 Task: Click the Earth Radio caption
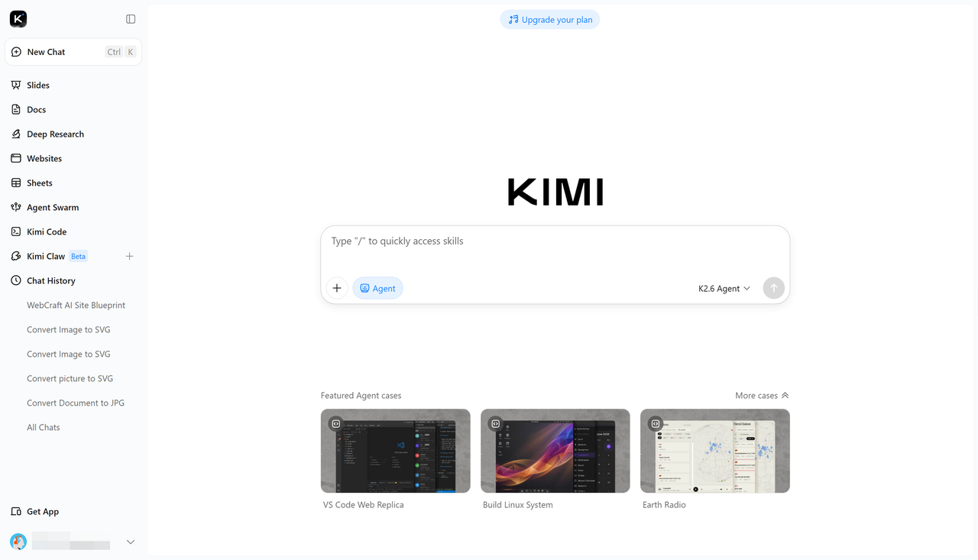(x=664, y=505)
